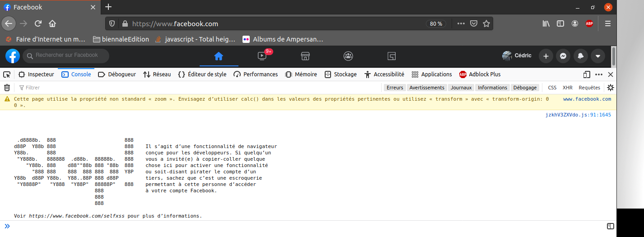This screenshot has height=237, width=644.
Task: Toggle the Erreurs filter
Action: (x=395, y=88)
